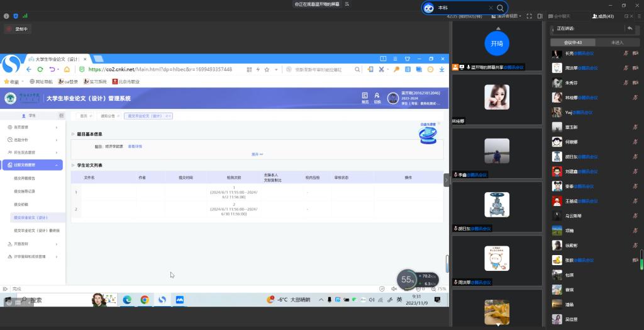Switch to the 会中聊天 chat tab
Viewport: 644px width, 330px height.
pos(559,16)
